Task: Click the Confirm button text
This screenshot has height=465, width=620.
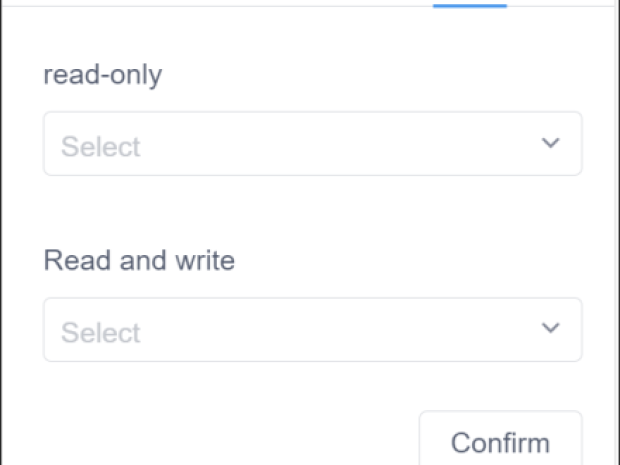Action: pyautogui.click(x=500, y=442)
